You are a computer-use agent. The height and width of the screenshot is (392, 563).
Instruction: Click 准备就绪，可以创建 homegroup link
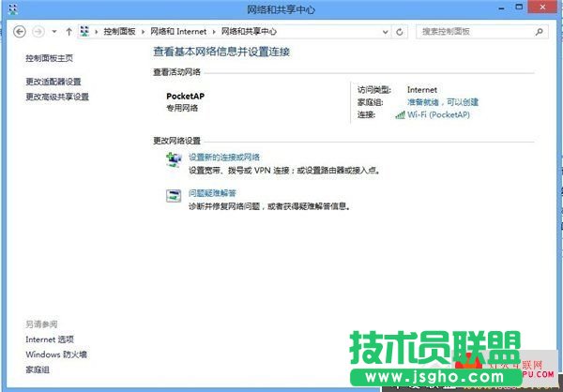(443, 102)
